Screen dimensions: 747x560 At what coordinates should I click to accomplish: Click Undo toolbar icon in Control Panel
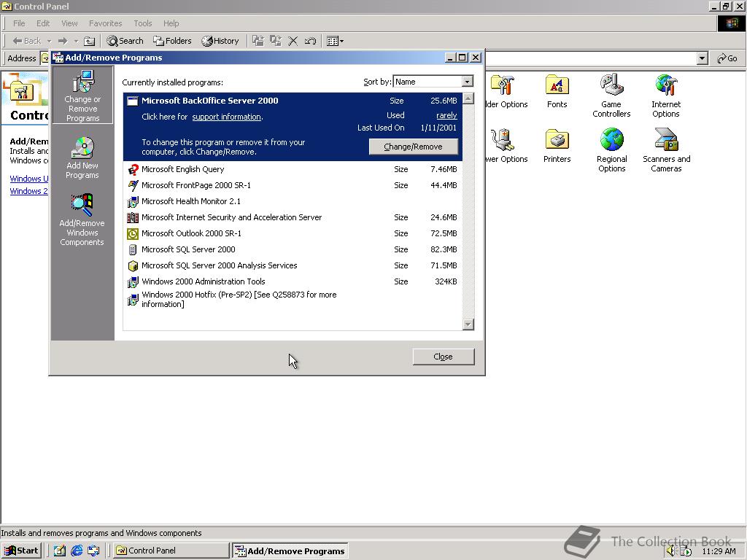tap(310, 41)
